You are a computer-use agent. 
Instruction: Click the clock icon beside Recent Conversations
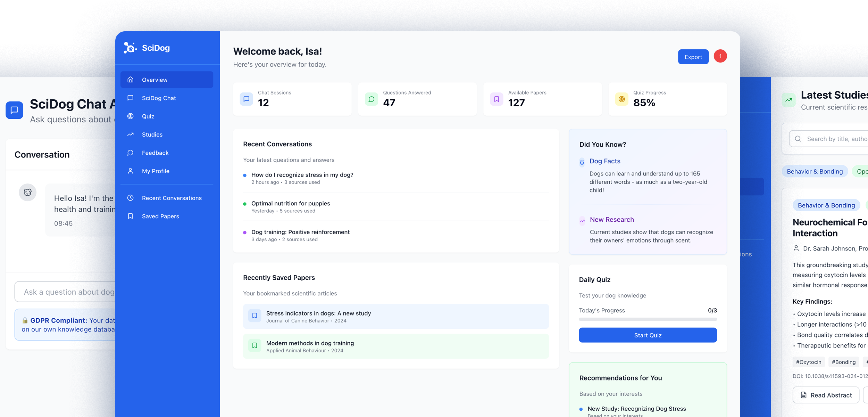pos(131,198)
